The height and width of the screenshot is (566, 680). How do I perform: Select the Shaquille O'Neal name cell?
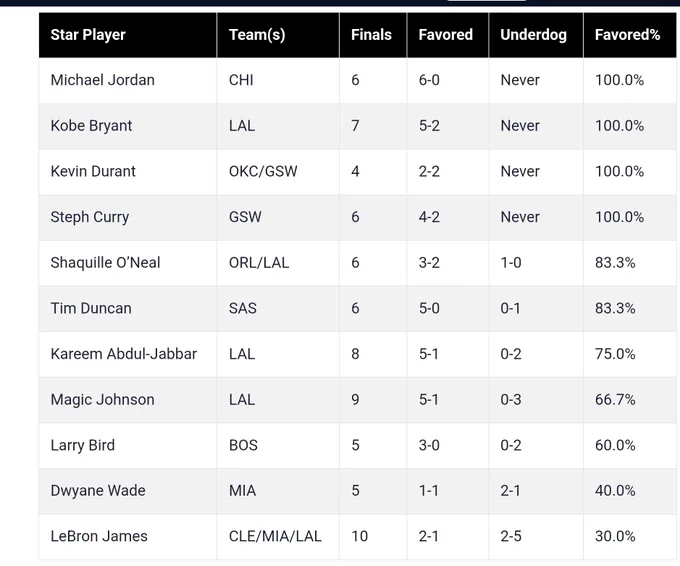(x=128, y=263)
